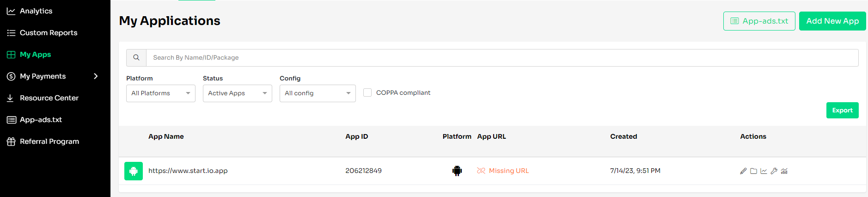The width and height of the screenshot is (868, 197).
Task: Click the wrench settings icon in the Actions column
Action: (774, 171)
